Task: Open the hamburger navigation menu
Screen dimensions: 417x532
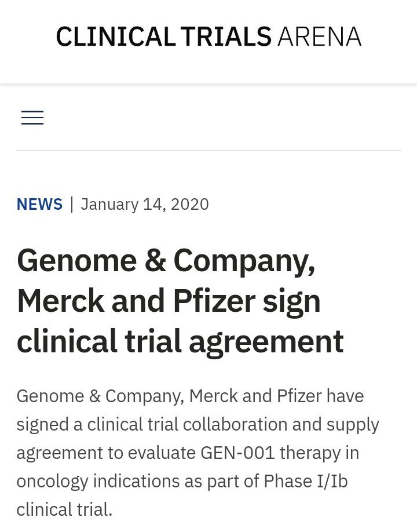Action: click(x=32, y=118)
